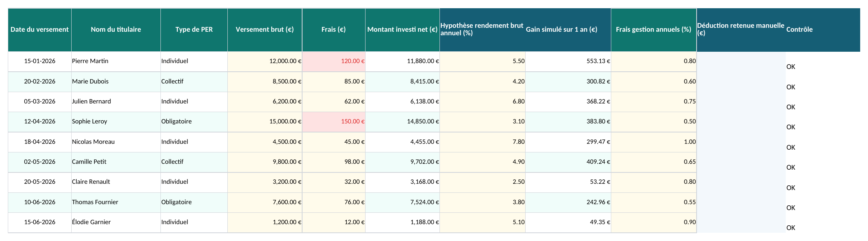The height and width of the screenshot is (241, 868).
Task: Click the simulated gain 53.22 €
Action: [568, 182]
